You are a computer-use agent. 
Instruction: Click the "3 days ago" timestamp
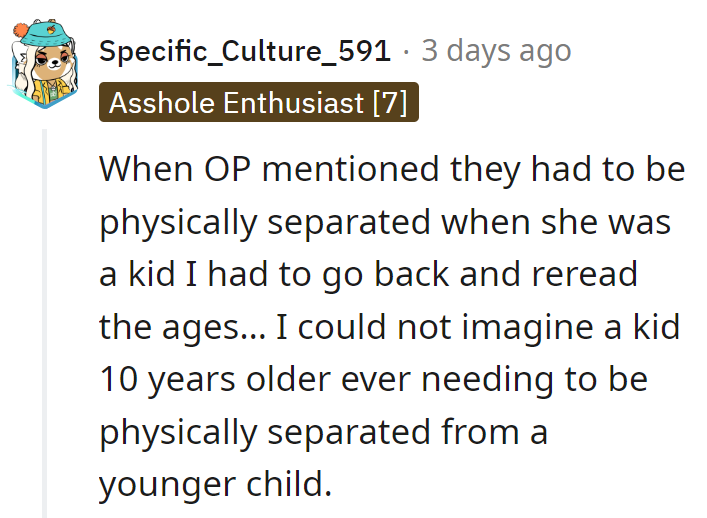tap(496, 51)
